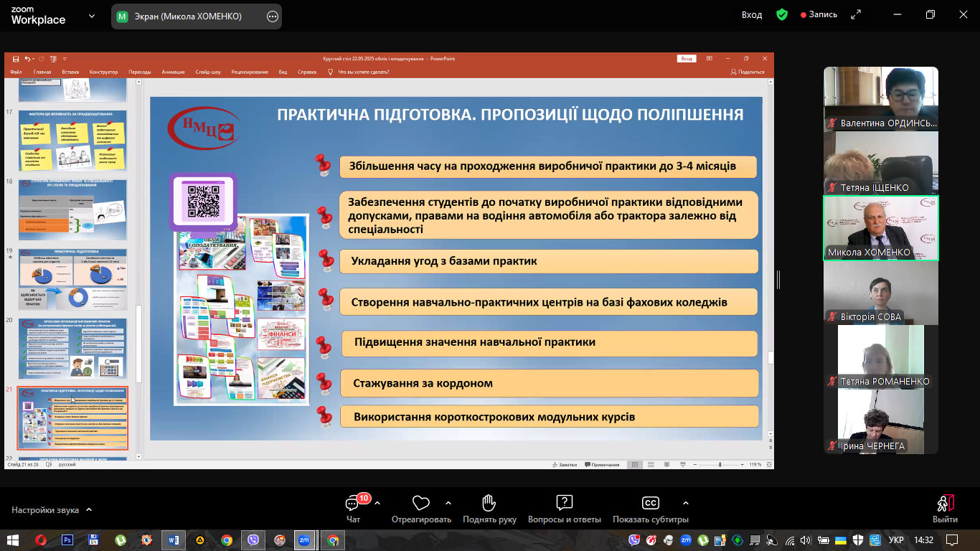Click the Запись recording indicator

[819, 14]
